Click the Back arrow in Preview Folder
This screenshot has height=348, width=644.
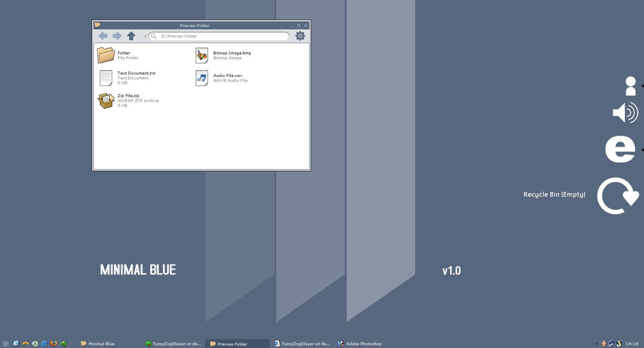tap(103, 36)
